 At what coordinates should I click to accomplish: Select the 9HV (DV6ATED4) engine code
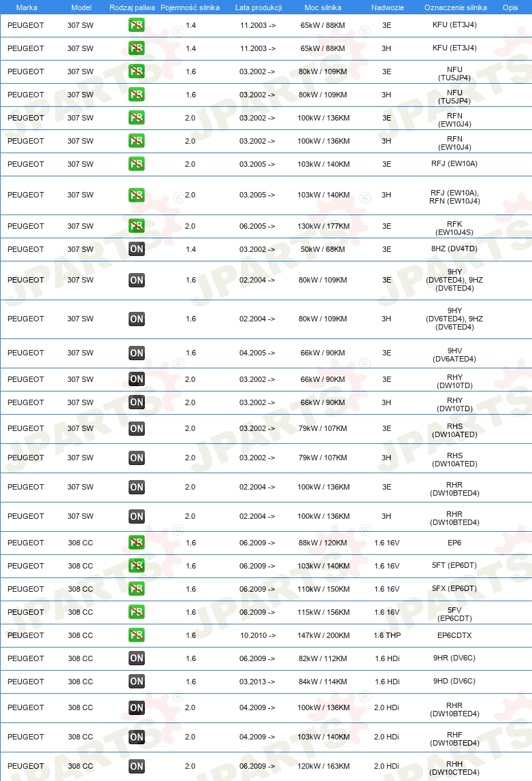pos(454,355)
